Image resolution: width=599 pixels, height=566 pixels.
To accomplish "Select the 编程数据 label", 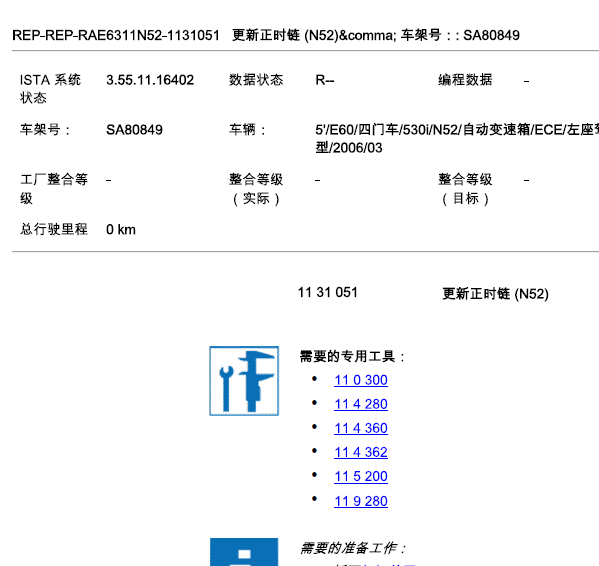I will (x=465, y=80).
